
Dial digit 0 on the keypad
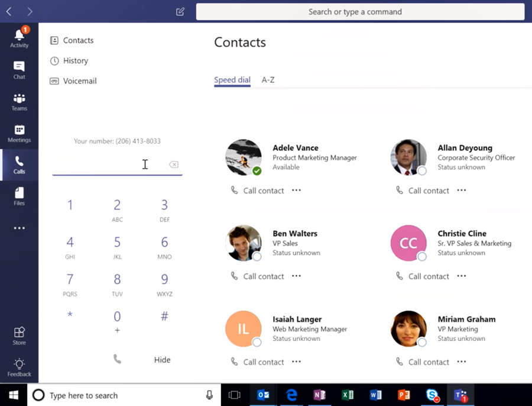117,321
